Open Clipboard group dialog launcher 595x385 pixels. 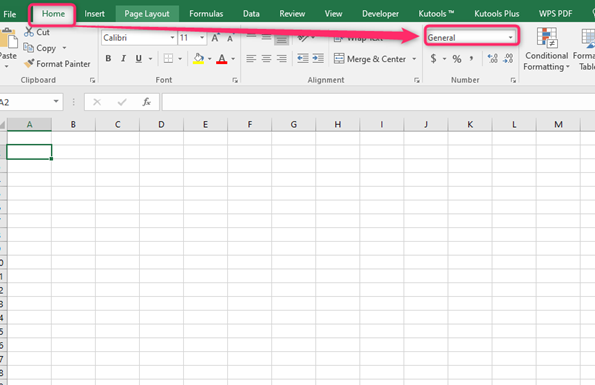click(x=92, y=80)
